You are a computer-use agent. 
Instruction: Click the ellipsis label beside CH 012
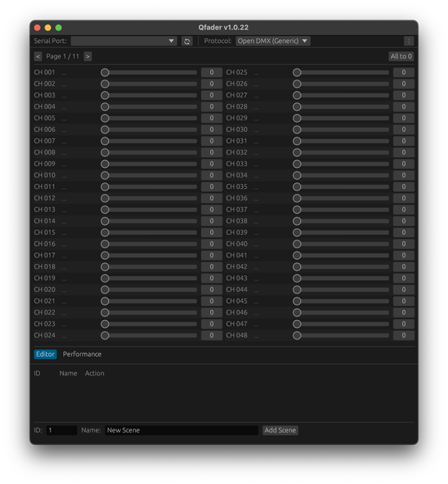pos(64,199)
